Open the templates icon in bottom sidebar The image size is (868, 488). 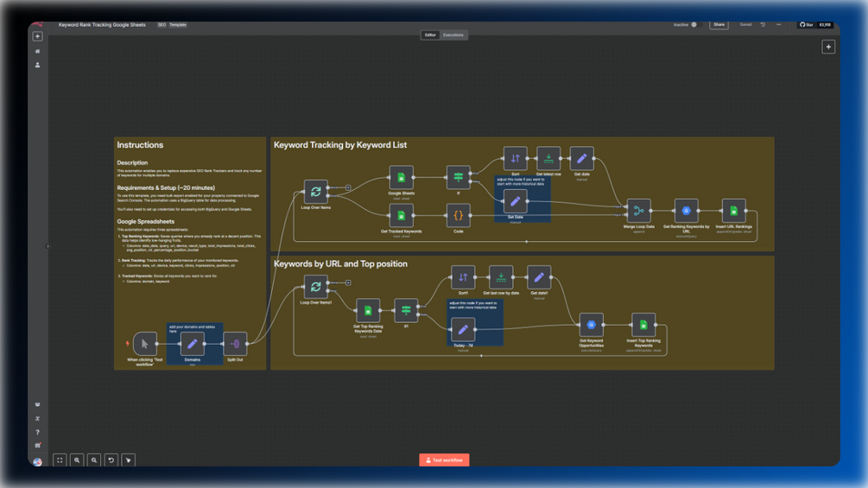38,404
